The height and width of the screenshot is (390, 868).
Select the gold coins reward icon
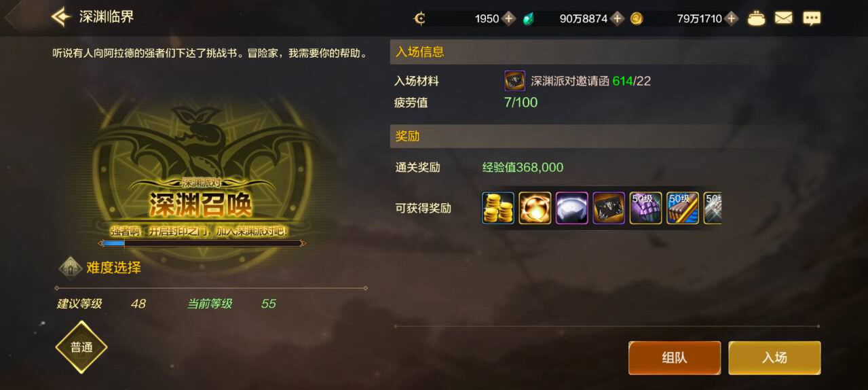[x=498, y=208]
